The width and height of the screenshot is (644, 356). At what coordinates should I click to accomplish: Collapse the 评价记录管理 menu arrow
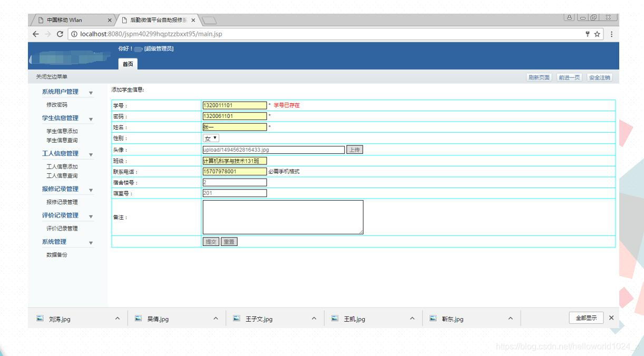click(x=91, y=216)
